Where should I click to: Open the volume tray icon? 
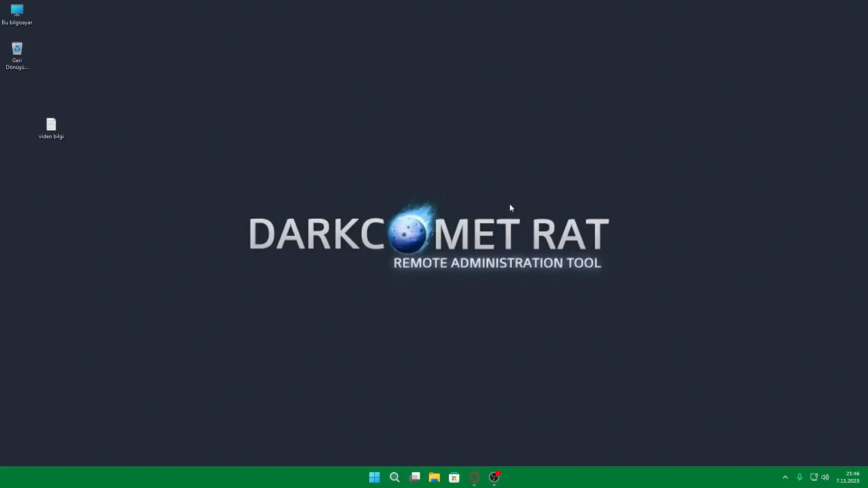point(826,477)
